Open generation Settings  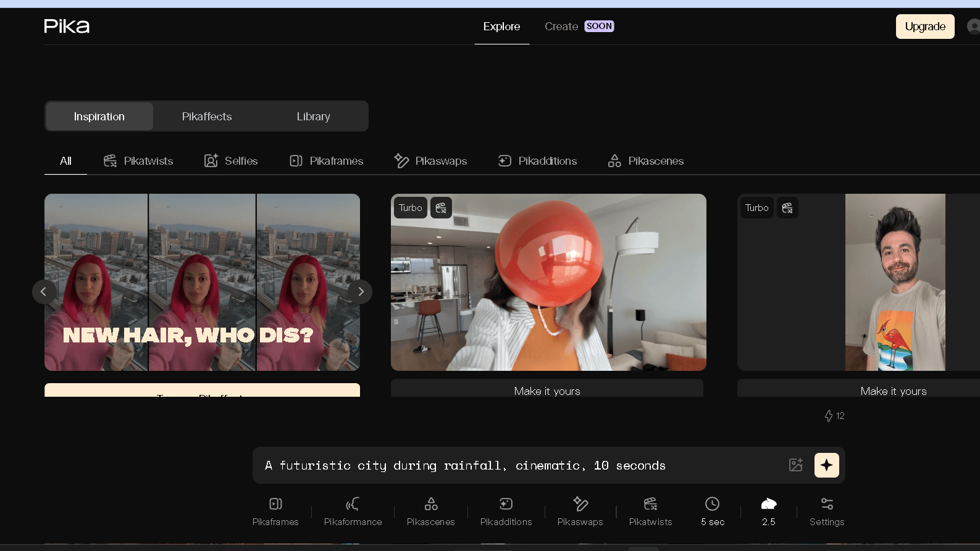click(x=827, y=512)
